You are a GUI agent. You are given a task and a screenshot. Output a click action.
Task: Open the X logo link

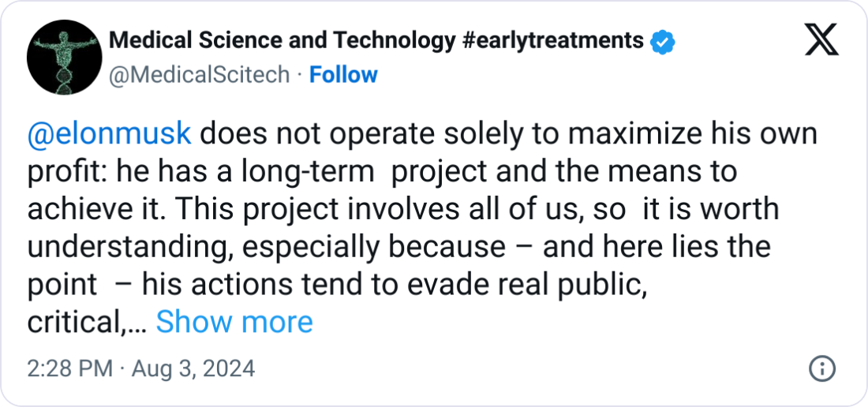821,39
